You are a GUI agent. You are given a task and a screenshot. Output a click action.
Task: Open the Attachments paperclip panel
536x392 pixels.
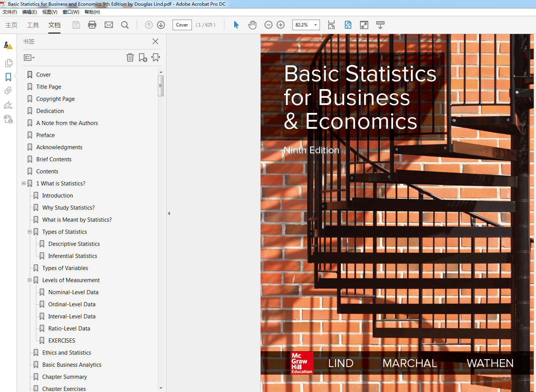[8, 91]
